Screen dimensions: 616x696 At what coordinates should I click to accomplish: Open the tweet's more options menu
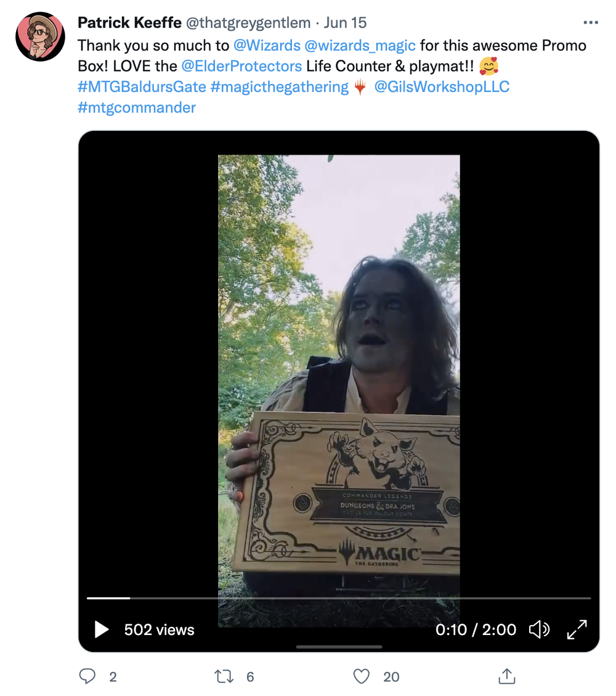tap(590, 23)
